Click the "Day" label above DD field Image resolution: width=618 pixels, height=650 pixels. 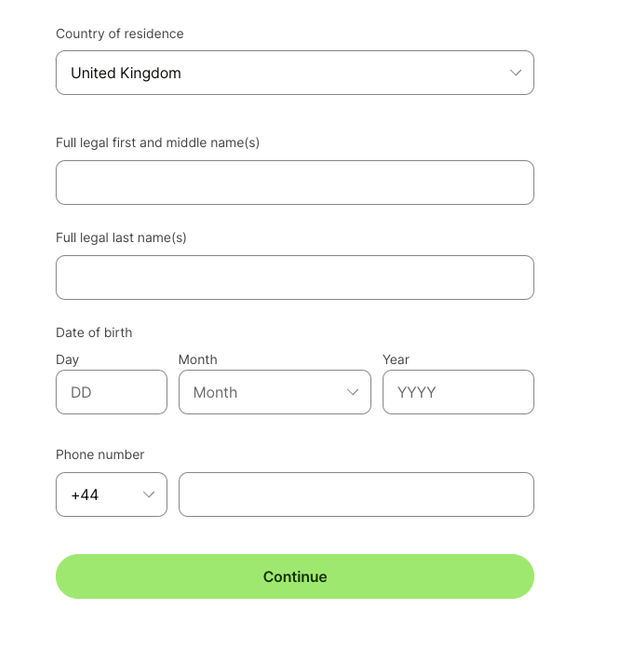[x=67, y=360]
